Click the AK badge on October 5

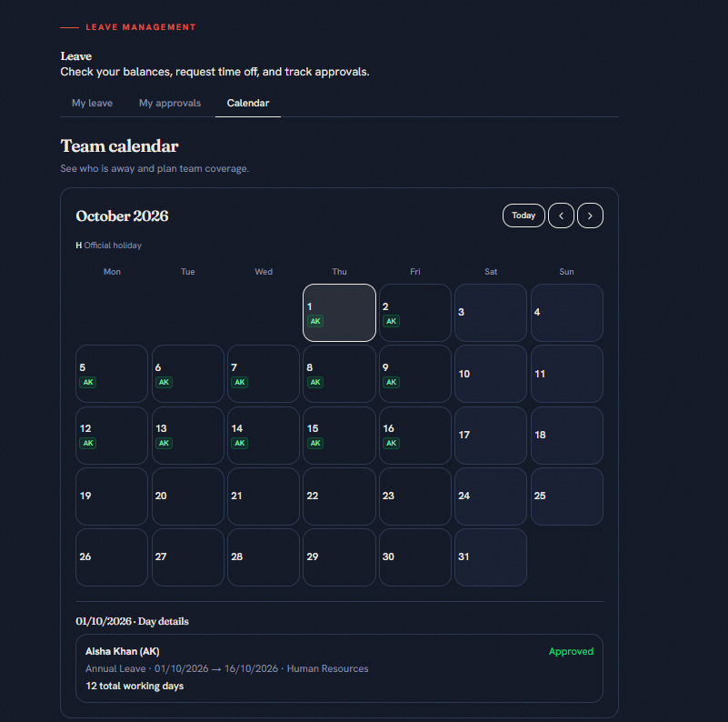point(88,382)
